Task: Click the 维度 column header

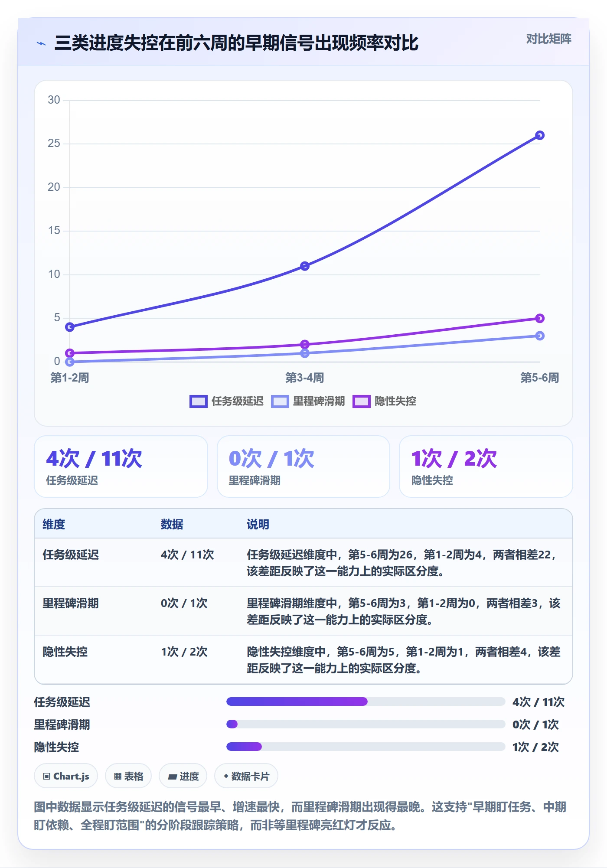Action: [x=54, y=524]
